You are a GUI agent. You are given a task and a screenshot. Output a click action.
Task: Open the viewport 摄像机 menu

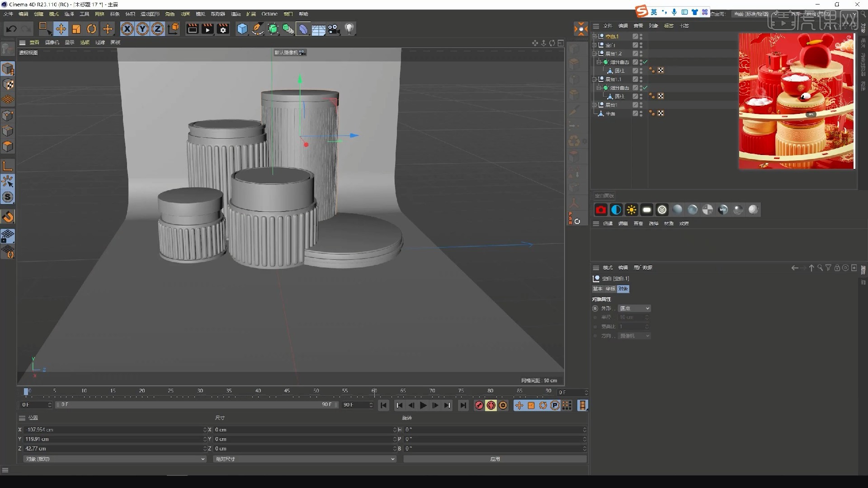(52, 42)
